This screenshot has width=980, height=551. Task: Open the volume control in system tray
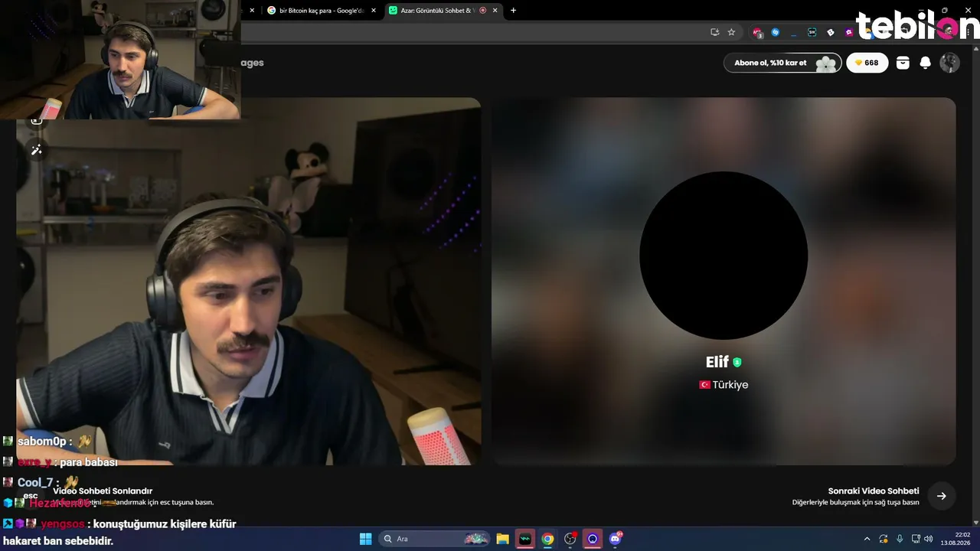tap(929, 539)
